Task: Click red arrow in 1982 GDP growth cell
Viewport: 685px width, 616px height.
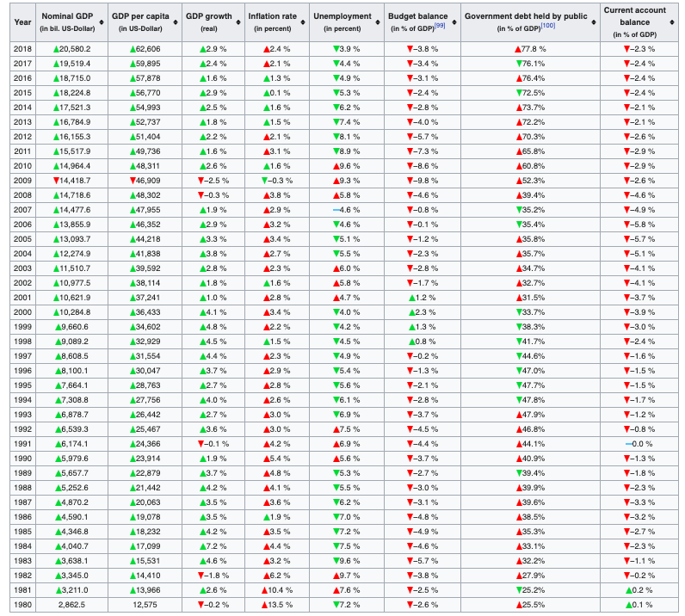Action: [x=201, y=576]
